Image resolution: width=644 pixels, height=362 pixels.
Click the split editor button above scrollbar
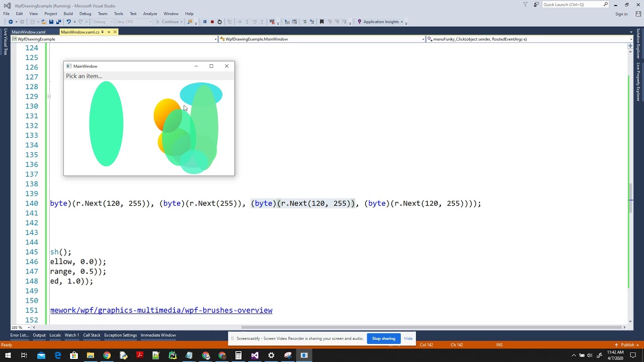(630, 46)
